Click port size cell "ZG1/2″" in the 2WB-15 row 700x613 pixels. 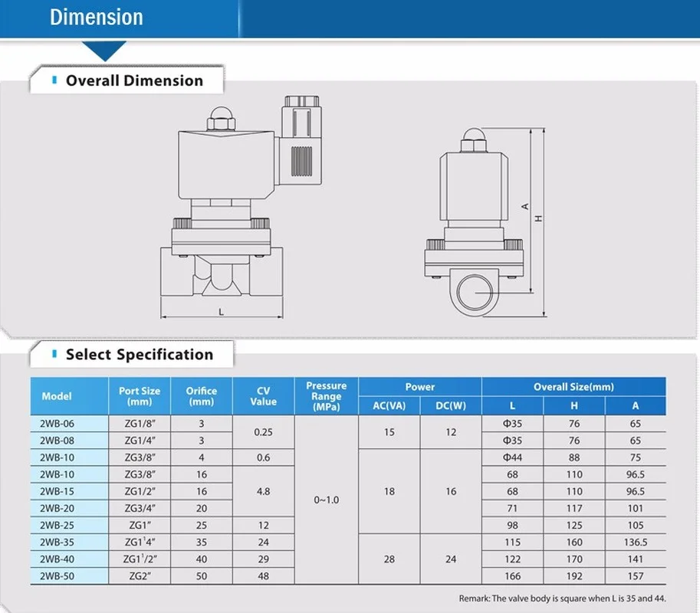(140, 491)
